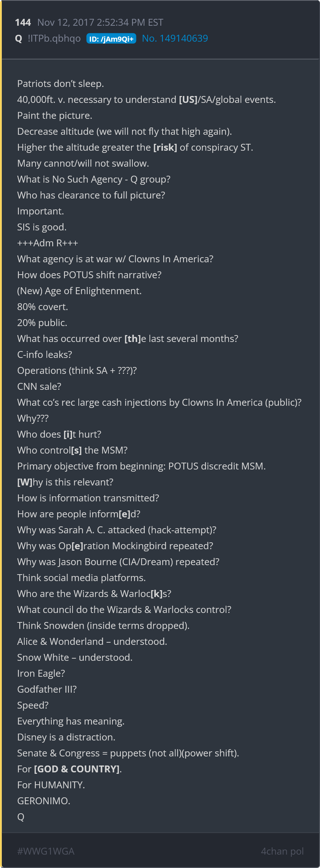Click the '+++Adm R+++' line

point(48,243)
